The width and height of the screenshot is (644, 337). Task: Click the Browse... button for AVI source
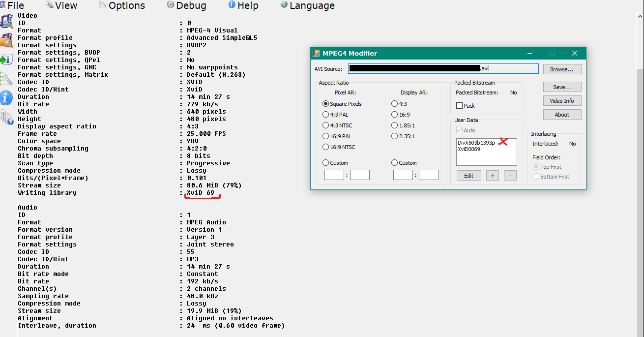[x=562, y=69]
